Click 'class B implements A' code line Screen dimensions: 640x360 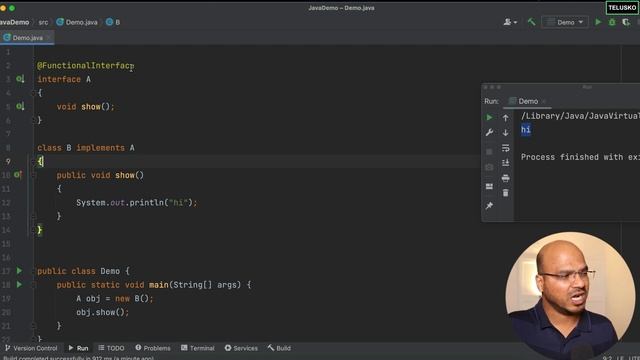(x=86, y=148)
